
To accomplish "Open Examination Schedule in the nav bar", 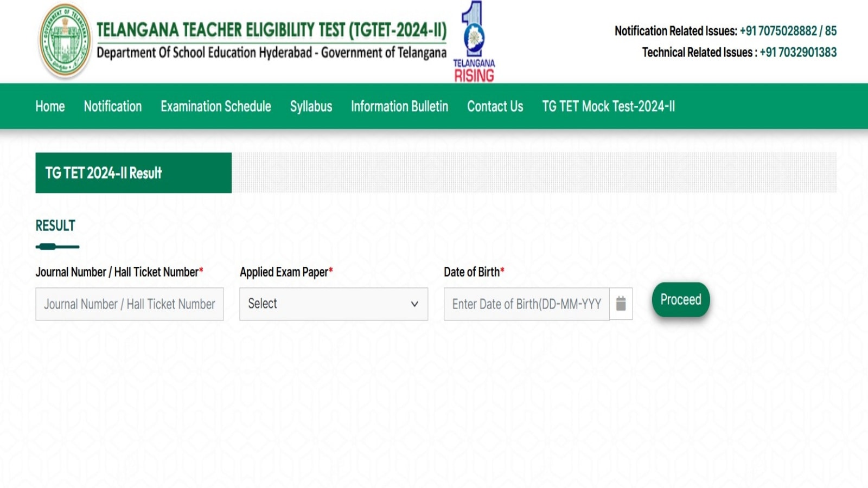I will coord(216,106).
